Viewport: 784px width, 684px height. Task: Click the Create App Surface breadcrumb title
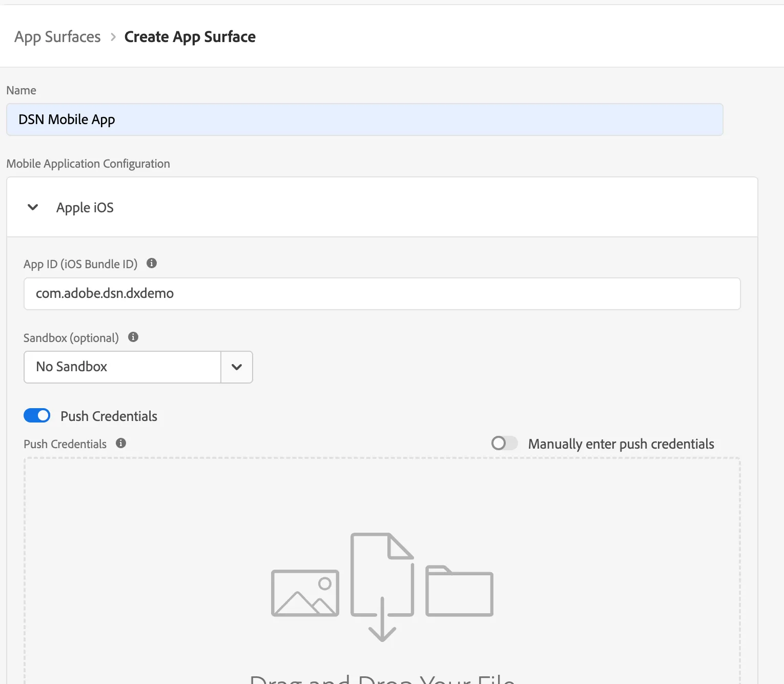pos(190,37)
